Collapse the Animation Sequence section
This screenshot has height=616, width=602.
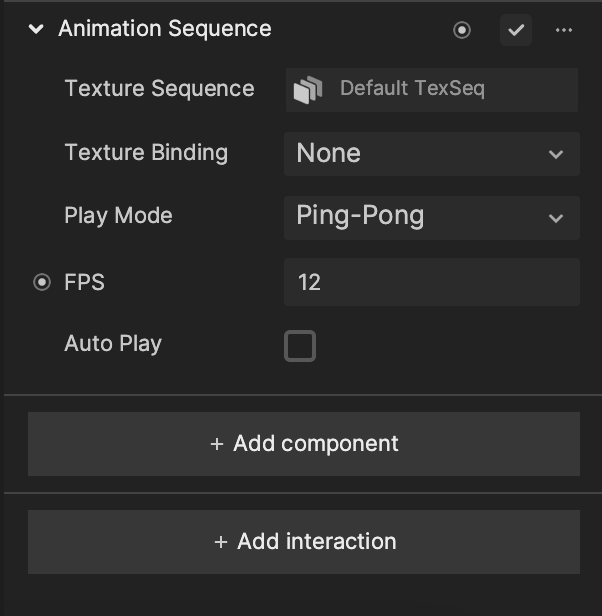pyautogui.click(x=36, y=29)
